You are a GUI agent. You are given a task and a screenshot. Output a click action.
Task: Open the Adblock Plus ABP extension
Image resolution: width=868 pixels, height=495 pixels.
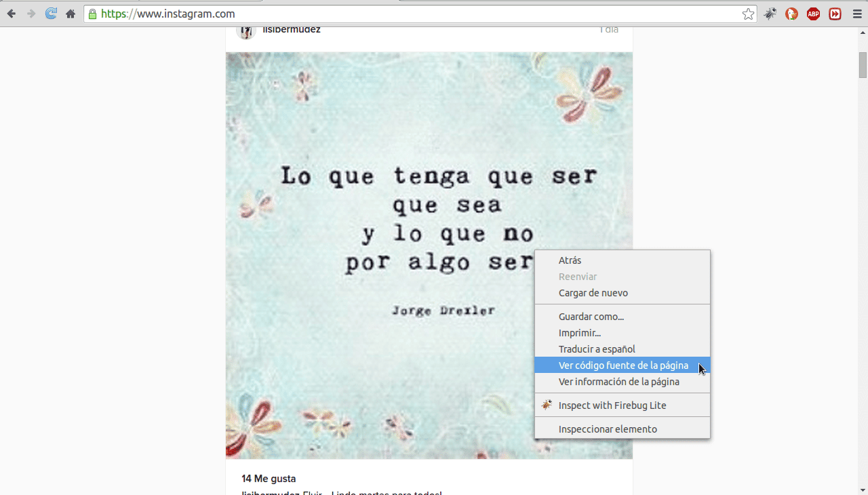pos(813,14)
